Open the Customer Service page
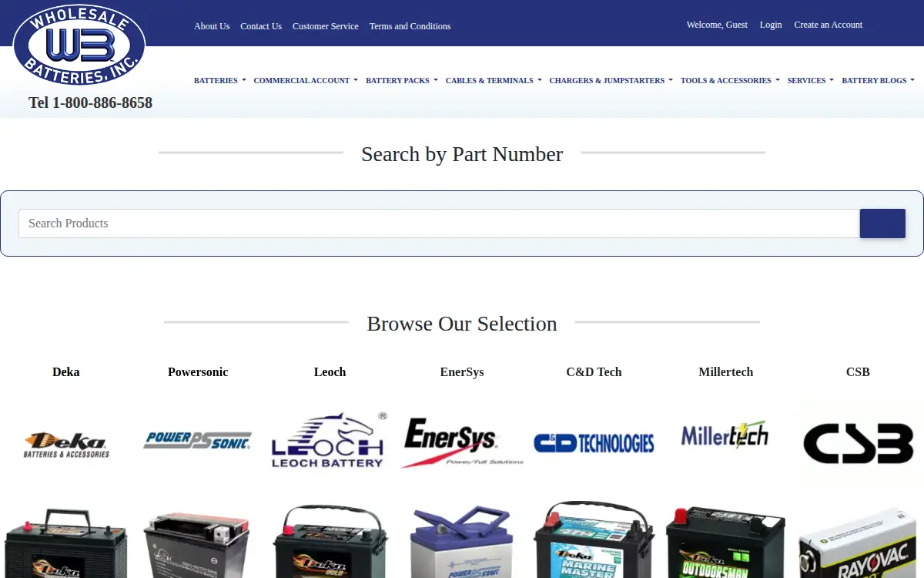The image size is (924, 578). (x=326, y=26)
